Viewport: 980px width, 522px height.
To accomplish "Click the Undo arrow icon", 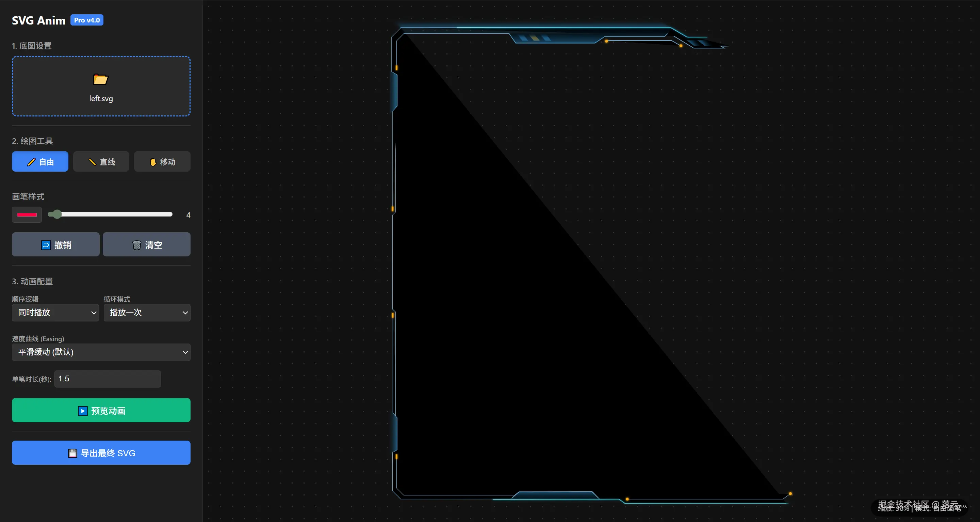I will pos(46,245).
